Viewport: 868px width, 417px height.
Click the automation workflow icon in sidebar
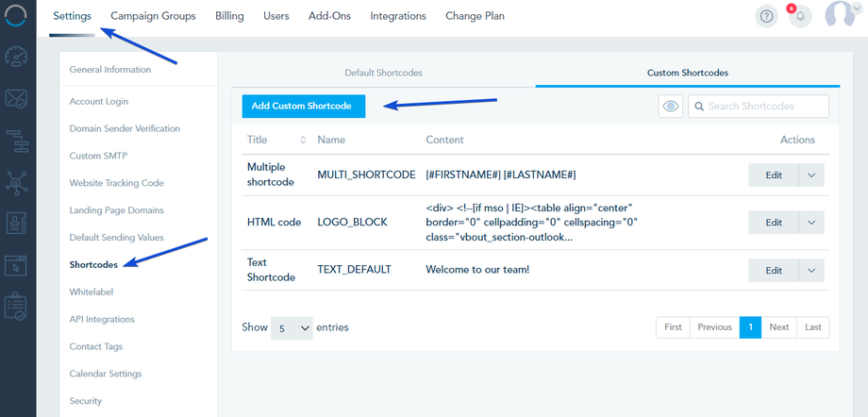(18, 140)
